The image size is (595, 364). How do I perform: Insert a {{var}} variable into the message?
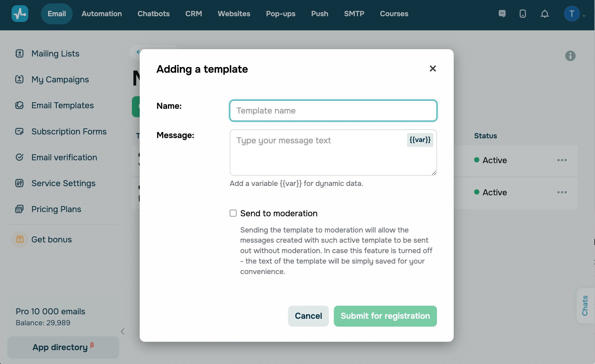coord(420,140)
